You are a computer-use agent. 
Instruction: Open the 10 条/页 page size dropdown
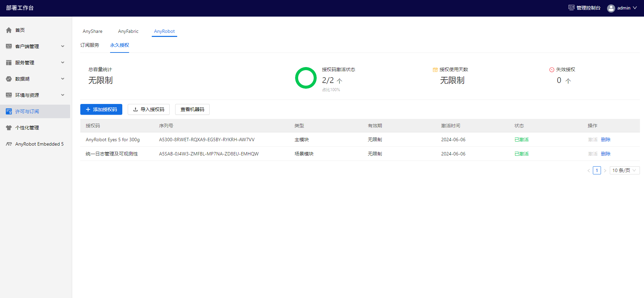(625, 170)
